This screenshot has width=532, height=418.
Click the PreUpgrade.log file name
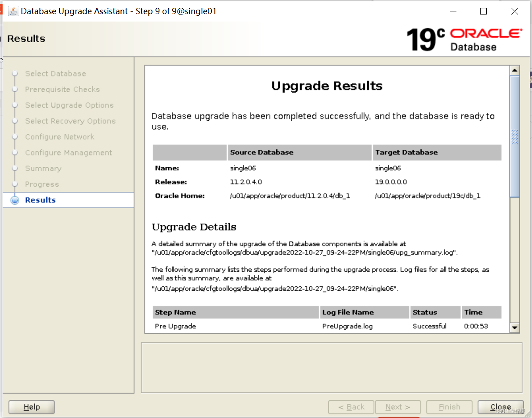coord(347,326)
